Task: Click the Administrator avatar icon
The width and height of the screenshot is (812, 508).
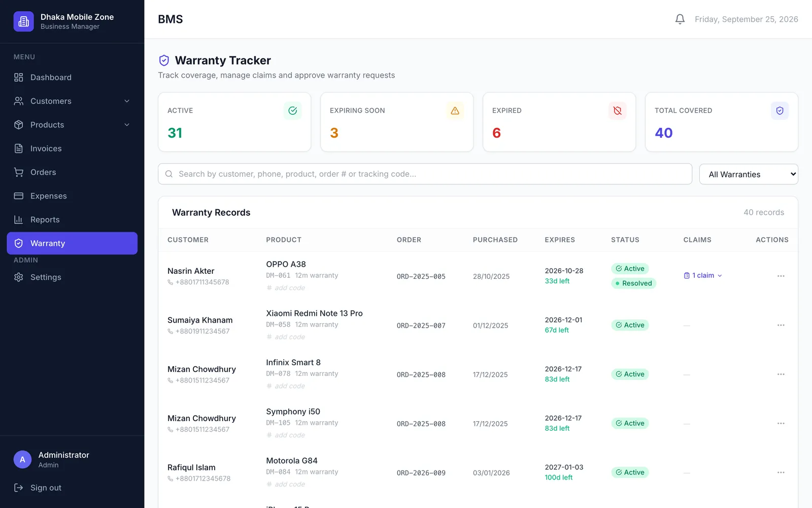Action: (x=22, y=460)
